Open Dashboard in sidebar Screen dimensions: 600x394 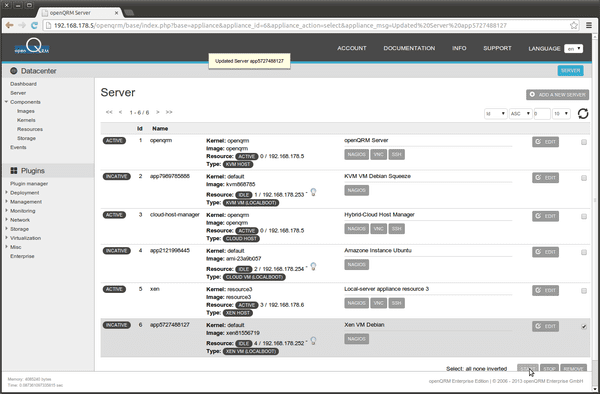[23, 84]
